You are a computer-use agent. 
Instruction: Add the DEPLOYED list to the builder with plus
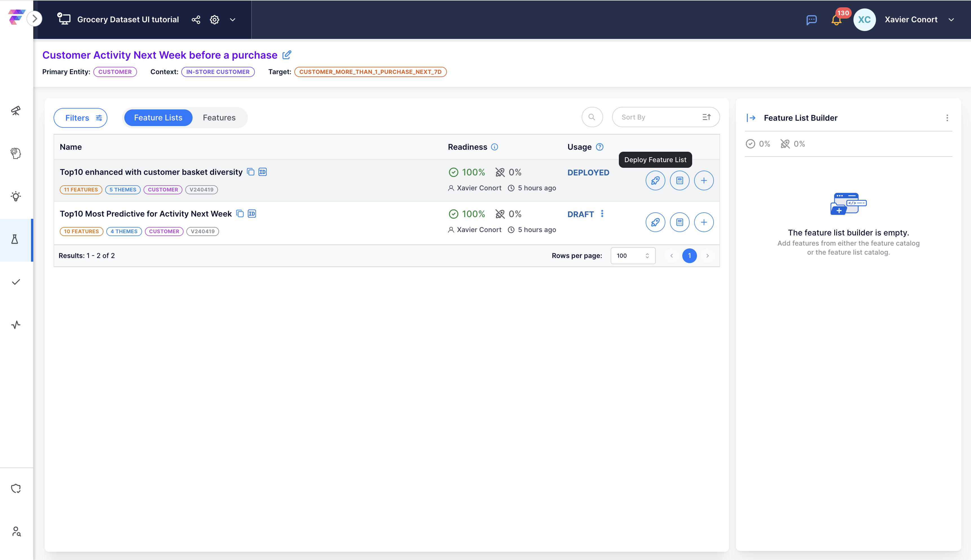[704, 180]
